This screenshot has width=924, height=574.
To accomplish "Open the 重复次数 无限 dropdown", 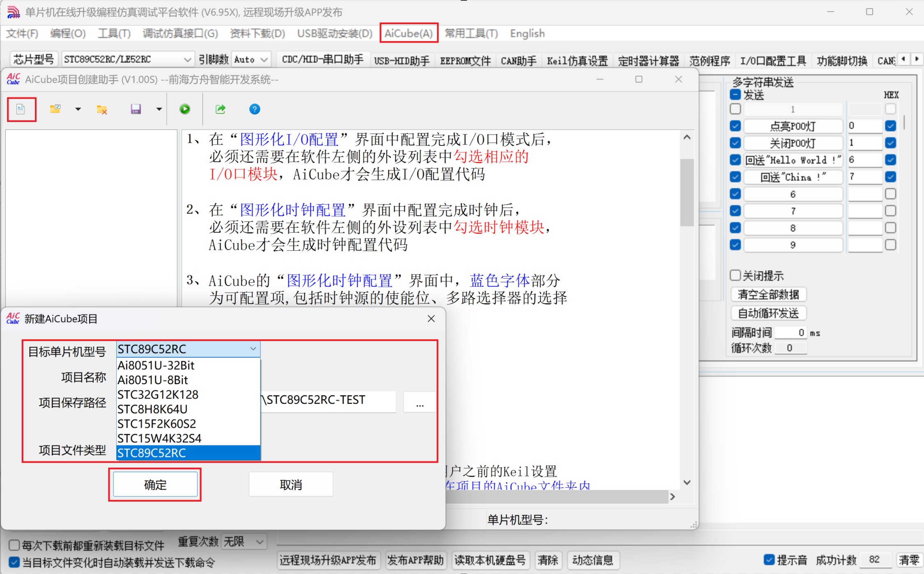I will pyautogui.click(x=244, y=542).
